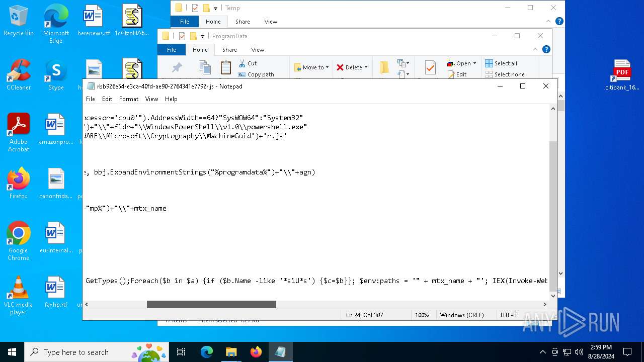The image size is (644, 362).
Task: Click Pin to Quick access in ProgramData ribbon
Action: coord(177,68)
